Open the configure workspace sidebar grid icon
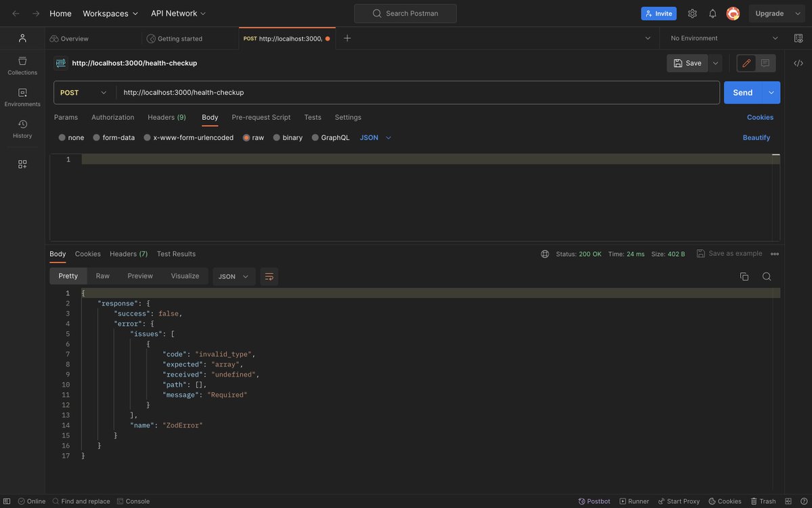812x508 pixels. coord(22,164)
